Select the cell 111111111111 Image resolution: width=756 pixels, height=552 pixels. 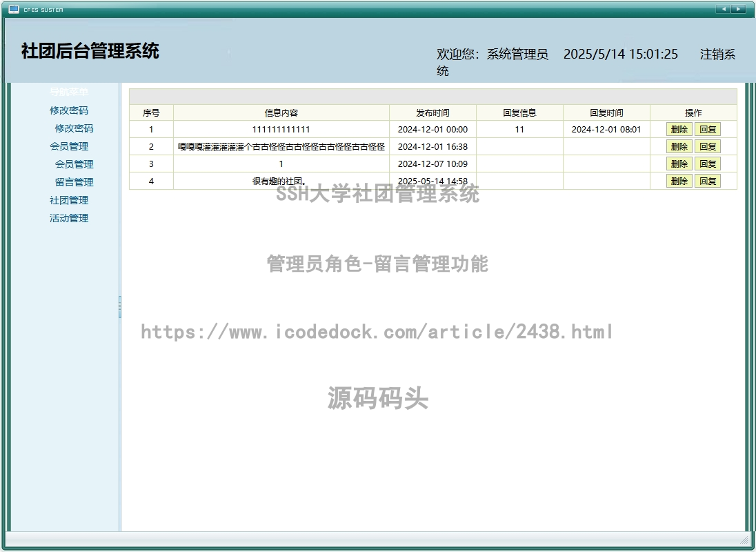pos(281,129)
